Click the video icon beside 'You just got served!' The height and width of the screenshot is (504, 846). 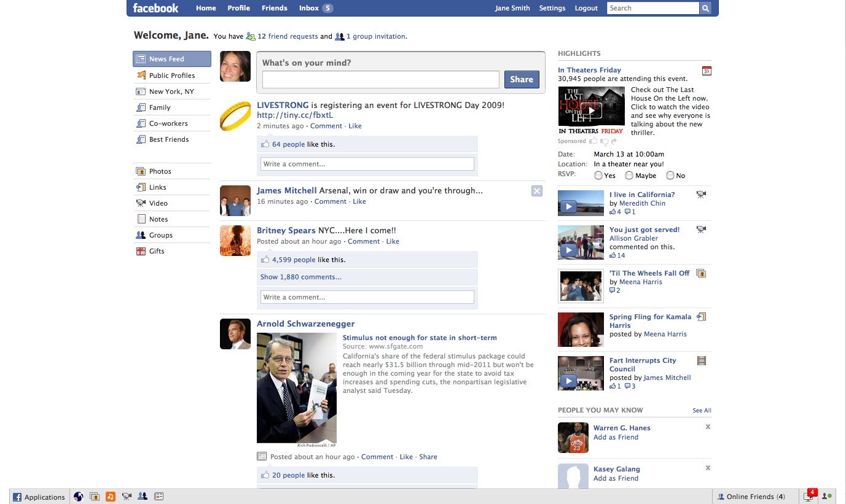pos(701,230)
